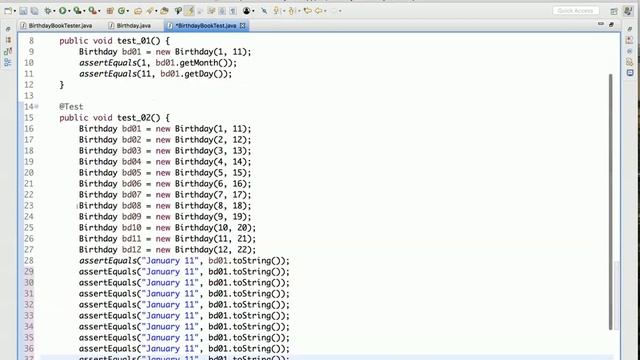Run External Tools icon
This screenshot has width=640, height=360.
click(x=92, y=11)
